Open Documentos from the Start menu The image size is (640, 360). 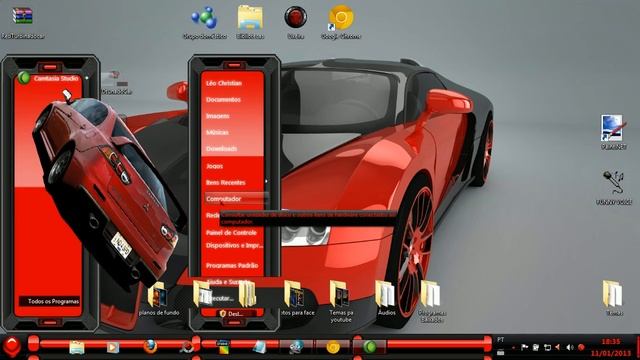223,100
